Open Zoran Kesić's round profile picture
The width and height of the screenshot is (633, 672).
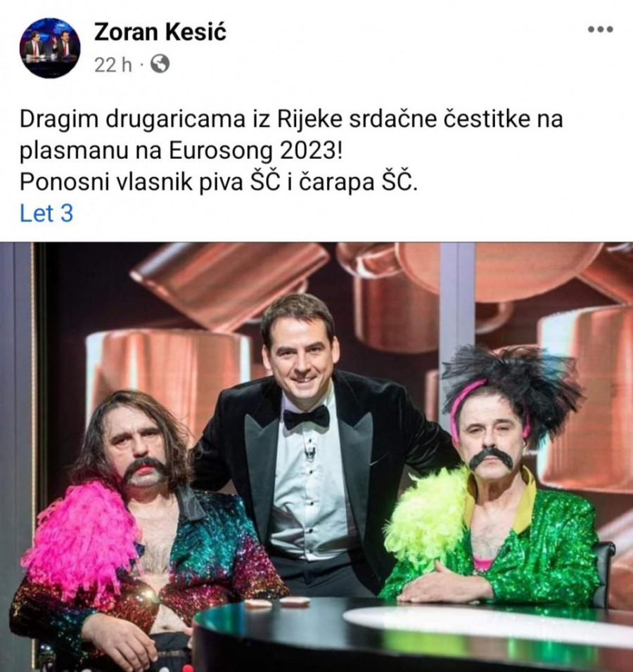pyautogui.click(x=50, y=48)
